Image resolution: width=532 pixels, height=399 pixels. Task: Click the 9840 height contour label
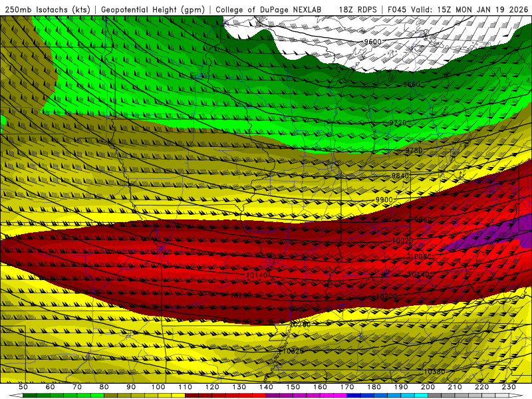coord(400,176)
